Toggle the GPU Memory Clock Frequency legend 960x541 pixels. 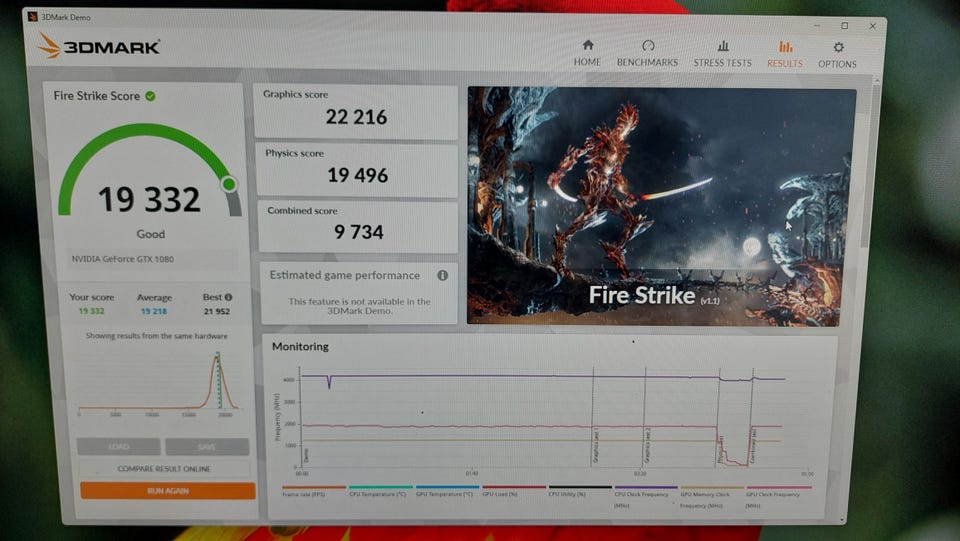[711, 498]
